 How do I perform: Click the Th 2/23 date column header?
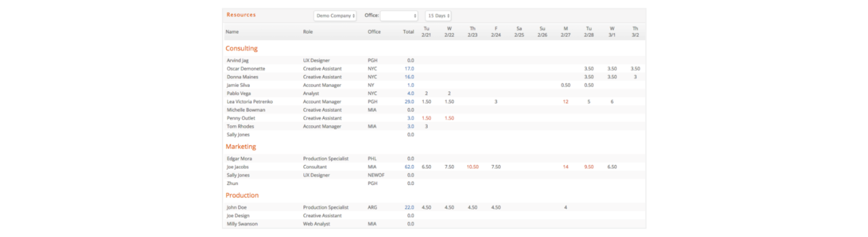click(x=473, y=32)
